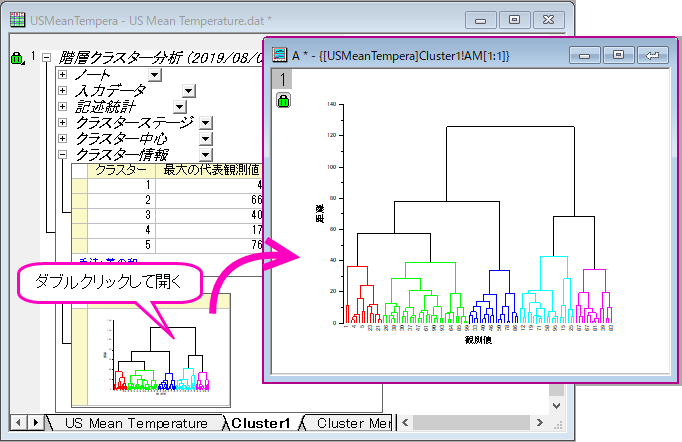
Task: Click the sheet tabs scroll-left arrow
Action: [18, 422]
